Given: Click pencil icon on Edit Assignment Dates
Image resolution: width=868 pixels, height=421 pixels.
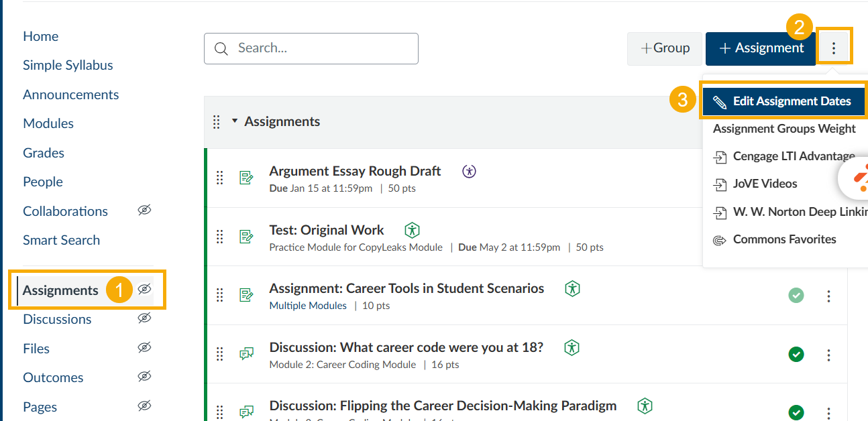Looking at the screenshot, I should click(x=720, y=102).
